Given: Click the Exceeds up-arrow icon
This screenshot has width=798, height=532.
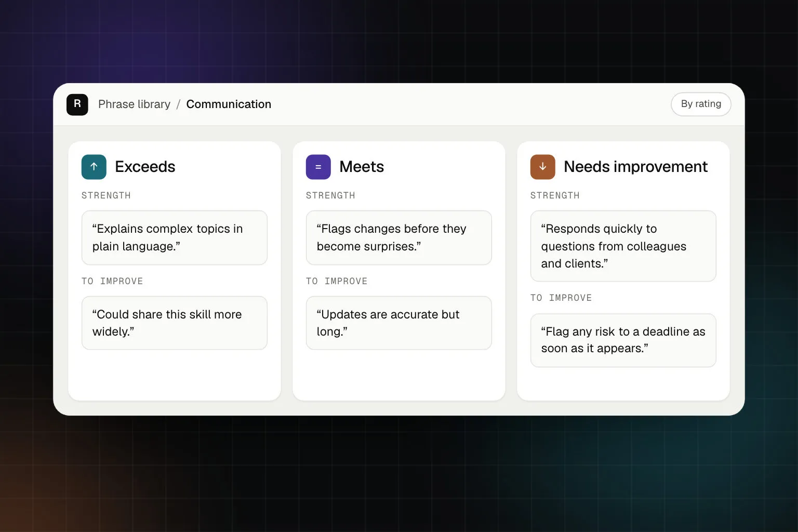Looking at the screenshot, I should (x=94, y=167).
